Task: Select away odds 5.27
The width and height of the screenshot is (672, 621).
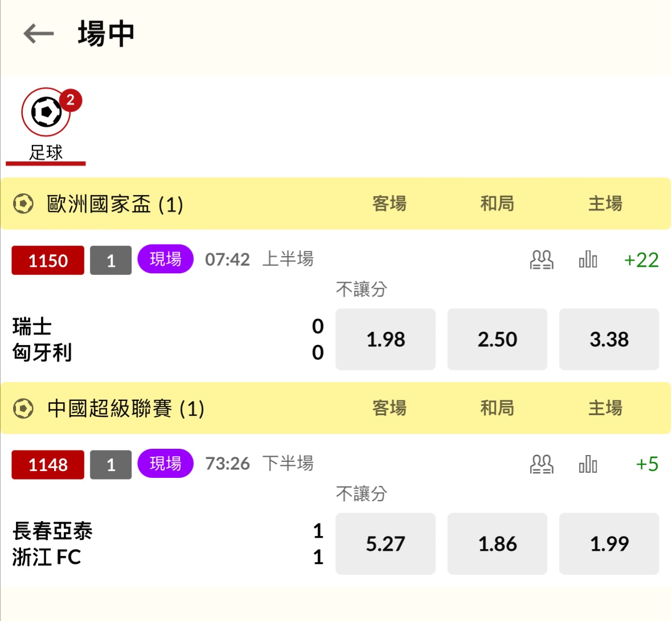Action: pyautogui.click(x=385, y=543)
